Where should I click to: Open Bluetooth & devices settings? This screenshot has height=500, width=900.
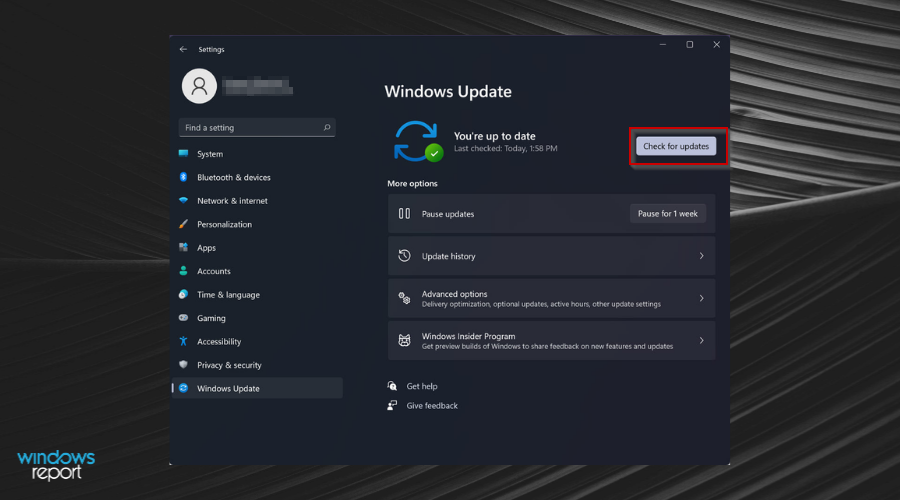(x=257, y=177)
